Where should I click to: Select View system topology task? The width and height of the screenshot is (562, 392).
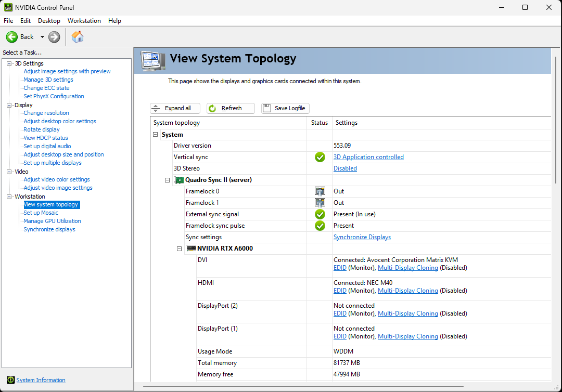pyautogui.click(x=51, y=204)
